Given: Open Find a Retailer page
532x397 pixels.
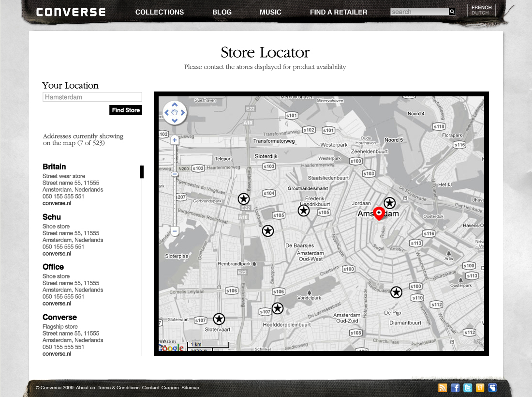Looking at the screenshot, I should (x=339, y=12).
